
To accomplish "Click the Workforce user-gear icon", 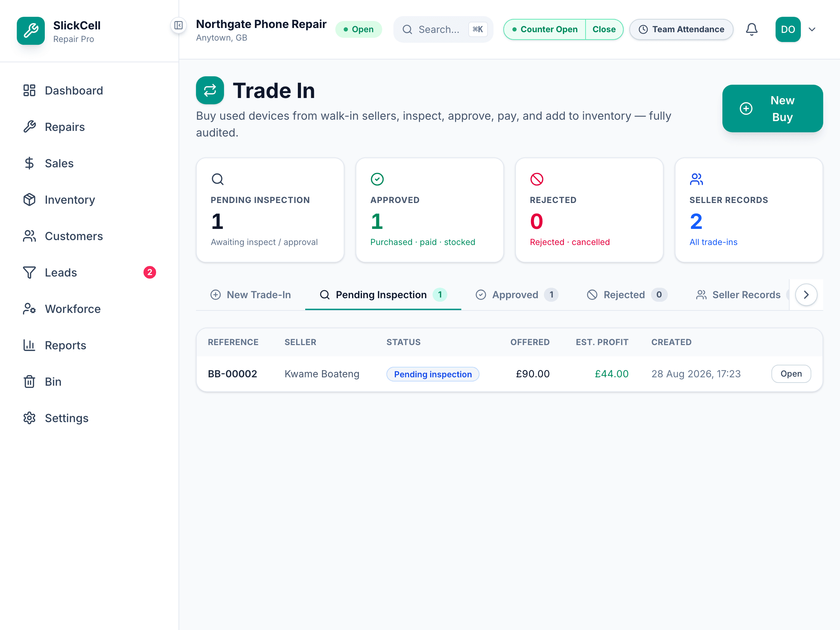I will pos(29,309).
